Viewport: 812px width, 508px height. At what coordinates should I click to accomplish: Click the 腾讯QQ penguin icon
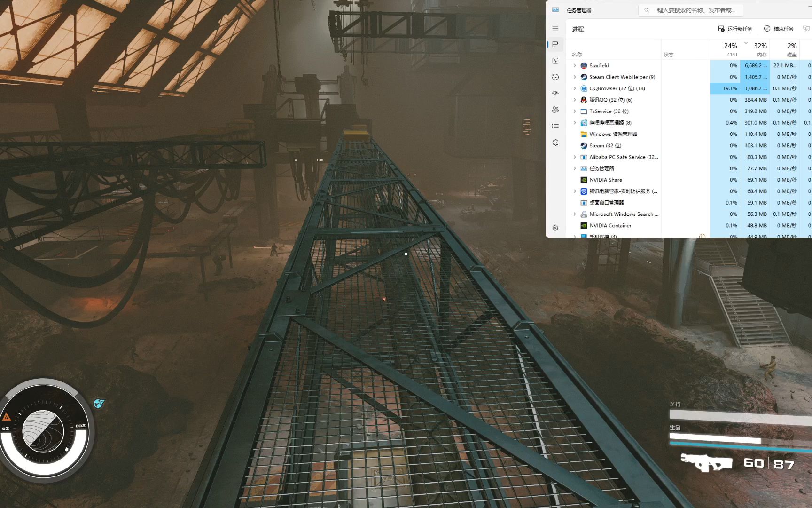[584, 100]
